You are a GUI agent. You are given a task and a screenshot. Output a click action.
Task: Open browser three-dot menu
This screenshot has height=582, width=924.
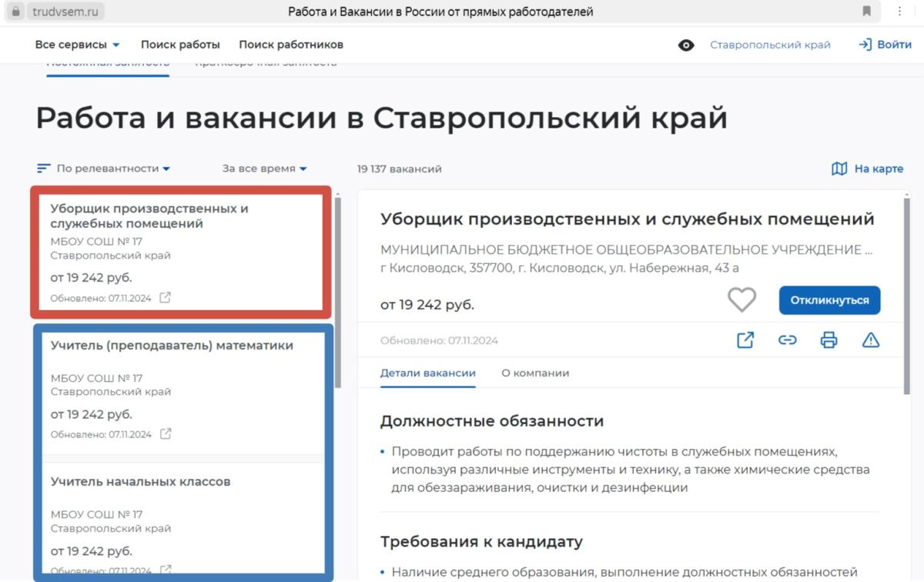point(899,12)
